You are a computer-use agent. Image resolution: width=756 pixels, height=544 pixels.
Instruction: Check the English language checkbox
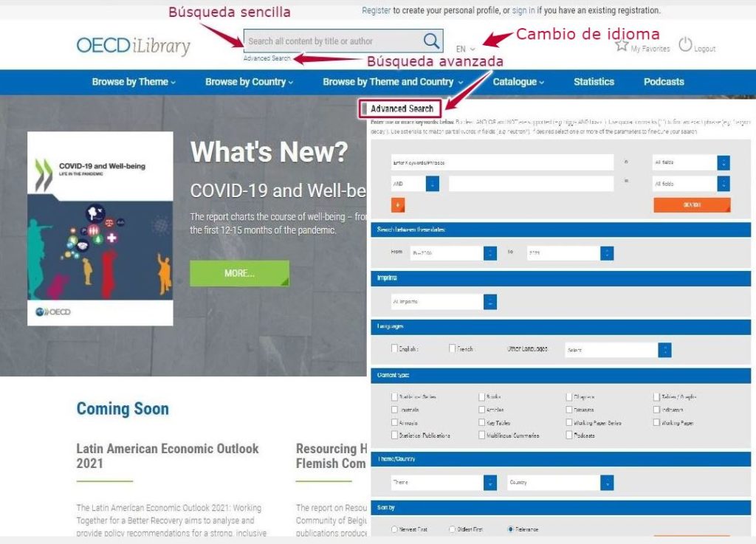394,348
